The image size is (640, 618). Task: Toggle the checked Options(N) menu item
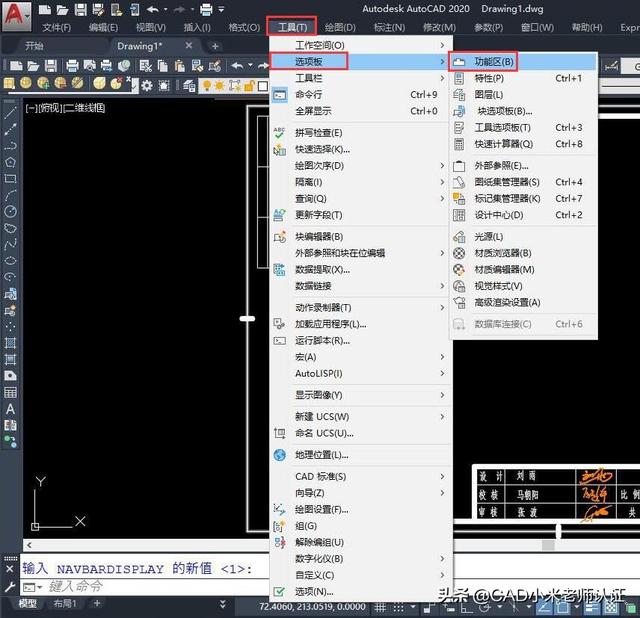[x=314, y=591]
